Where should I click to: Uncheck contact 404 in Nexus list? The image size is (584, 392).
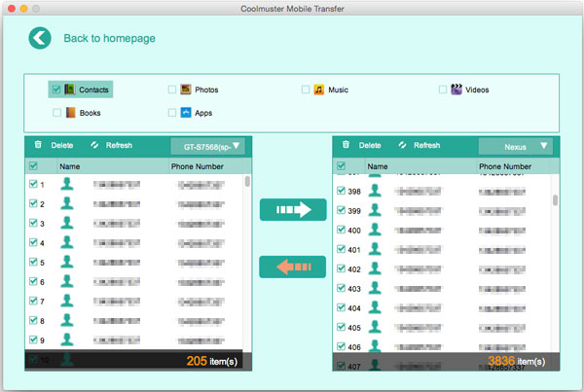(341, 307)
